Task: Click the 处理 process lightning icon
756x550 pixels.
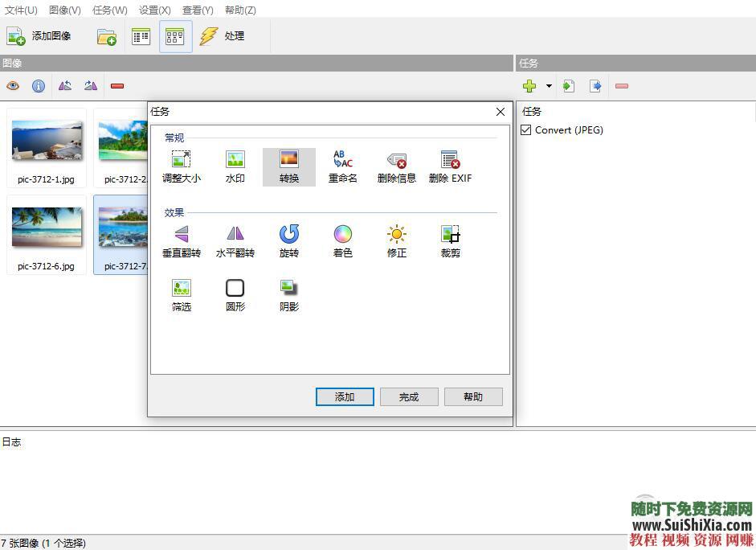Action: pos(210,36)
